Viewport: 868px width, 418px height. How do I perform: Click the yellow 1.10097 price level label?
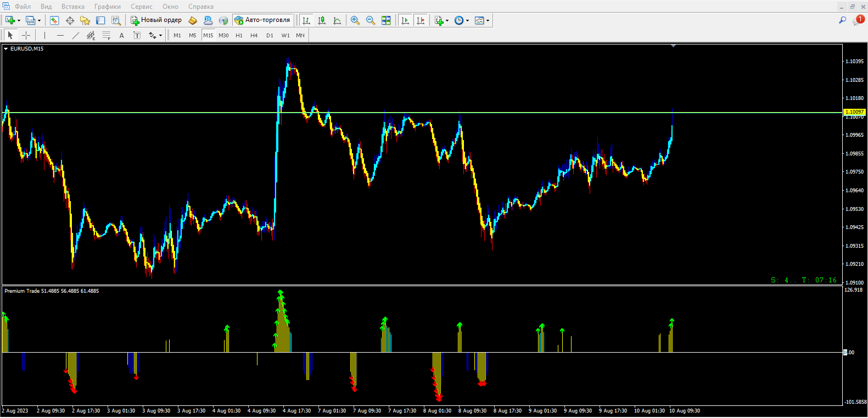pyautogui.click(x=854, y=112)
